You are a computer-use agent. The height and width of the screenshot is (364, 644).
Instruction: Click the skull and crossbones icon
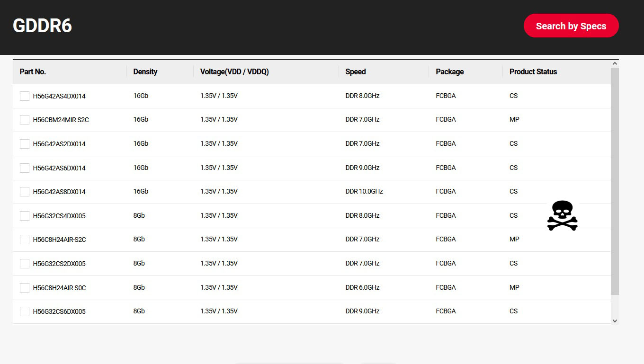pyautogui.click(x=562, y=215)
